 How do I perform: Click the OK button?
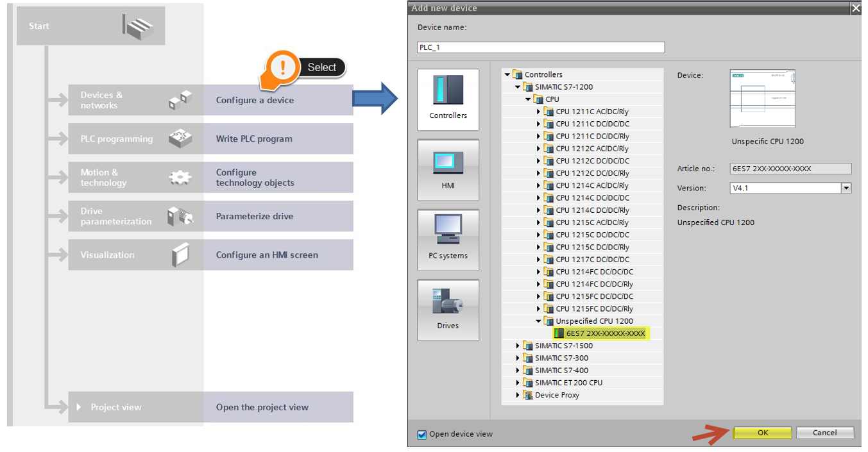pos(762,433)
